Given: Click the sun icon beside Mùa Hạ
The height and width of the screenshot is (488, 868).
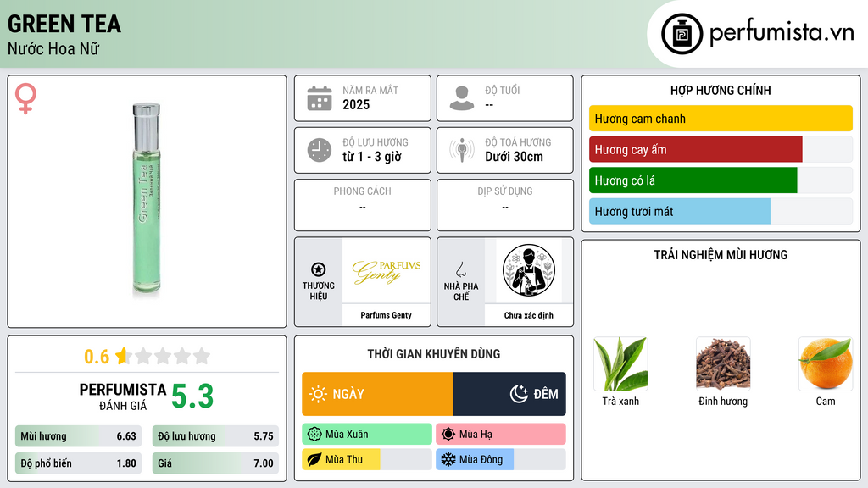Looking at the screenshot, I should tap(448, 435).
